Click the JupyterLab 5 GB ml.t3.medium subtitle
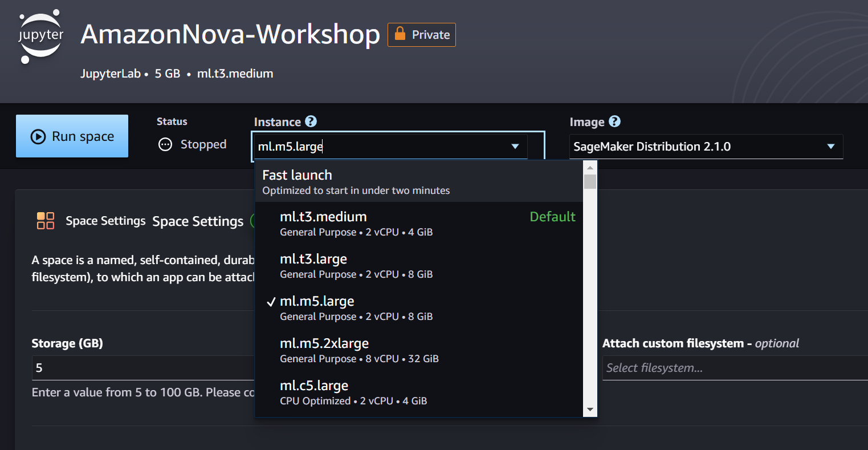Image resolution: width=868 pixels, height=450 pixels. click(177, 74)
